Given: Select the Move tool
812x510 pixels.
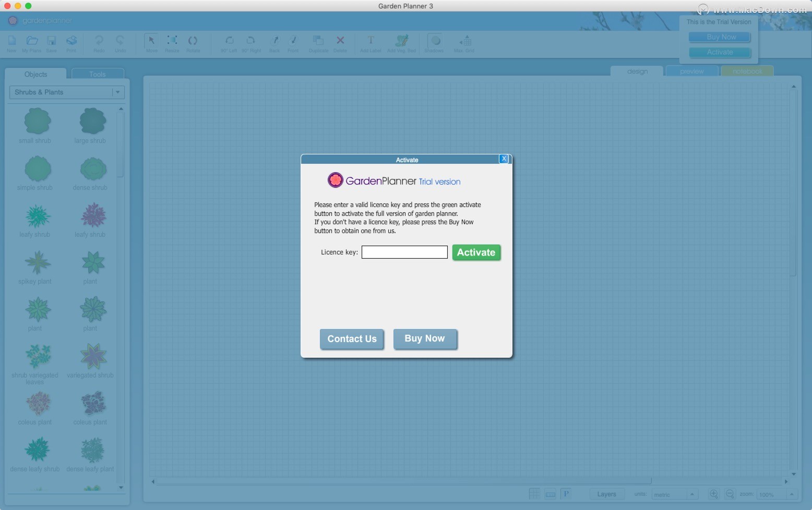Looking at the screenshot, I should (x=152, y=41).
